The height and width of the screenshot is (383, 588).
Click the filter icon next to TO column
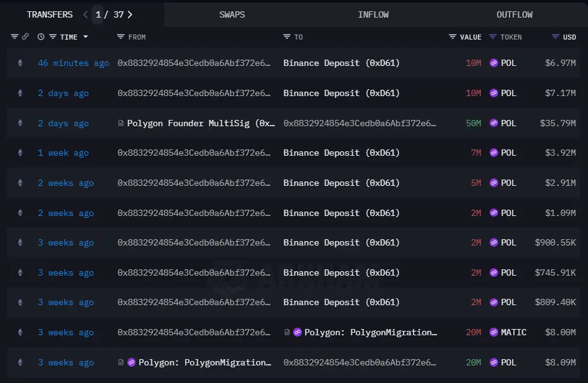tap(287, 37)
